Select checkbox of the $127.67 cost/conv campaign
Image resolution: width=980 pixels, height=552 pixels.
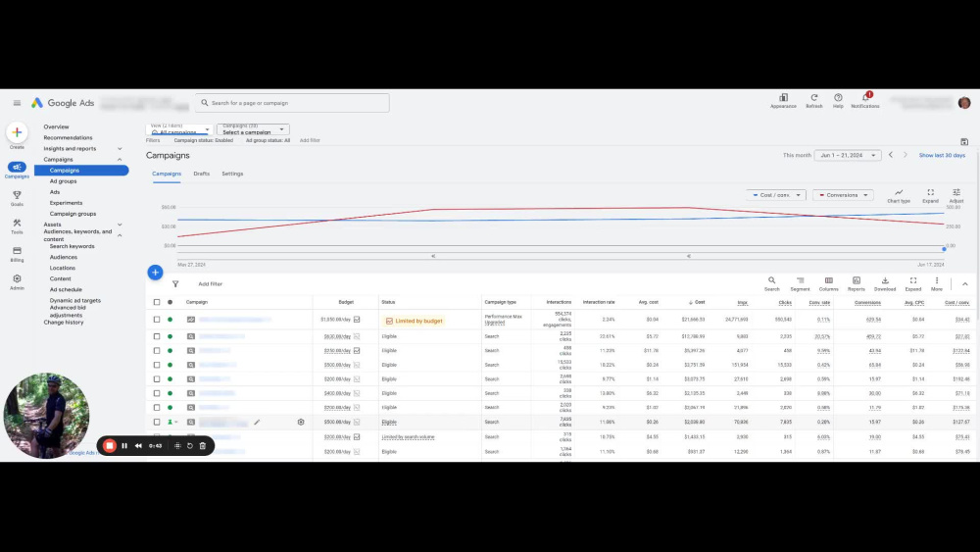click(157, 422)
